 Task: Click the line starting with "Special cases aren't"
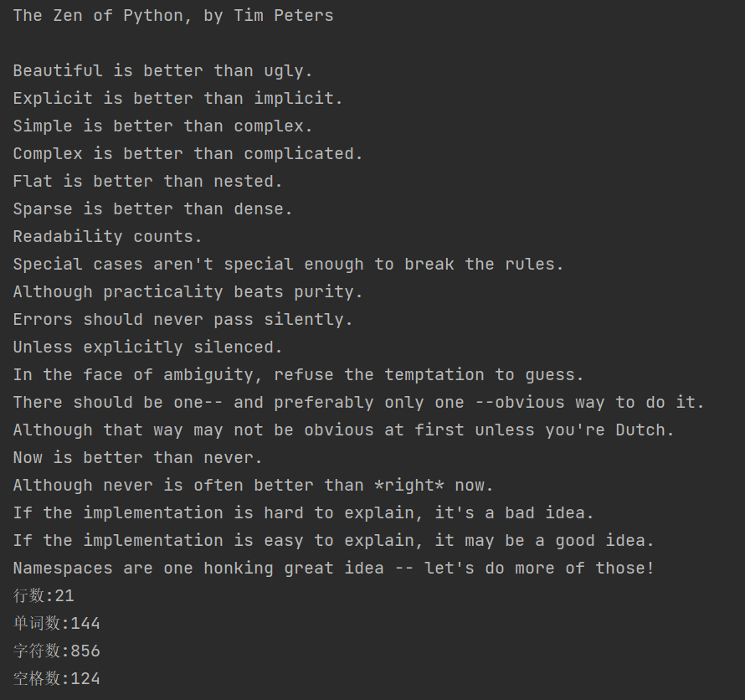click(288, 264)
